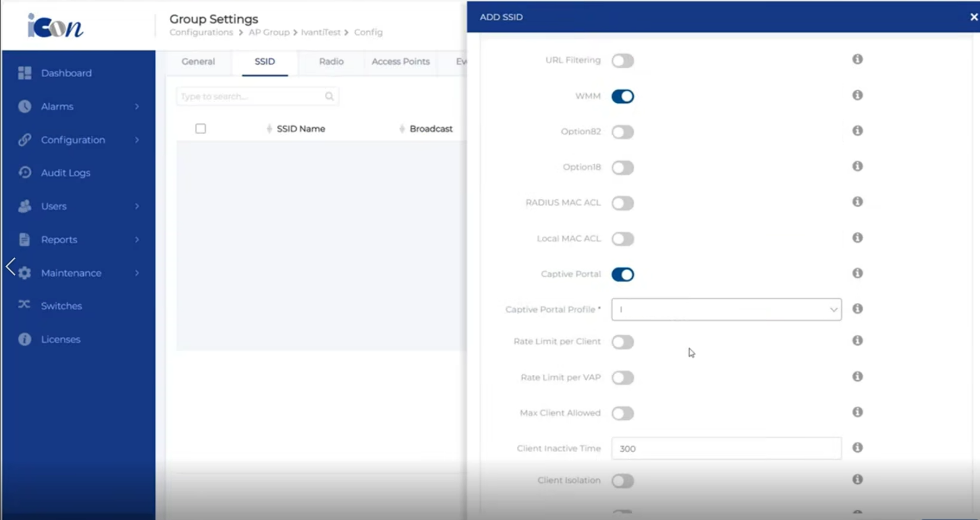This screenshot has height=520, width=980.
Task: Expand the Alarms menu chevron
Action: pos(137,106)
